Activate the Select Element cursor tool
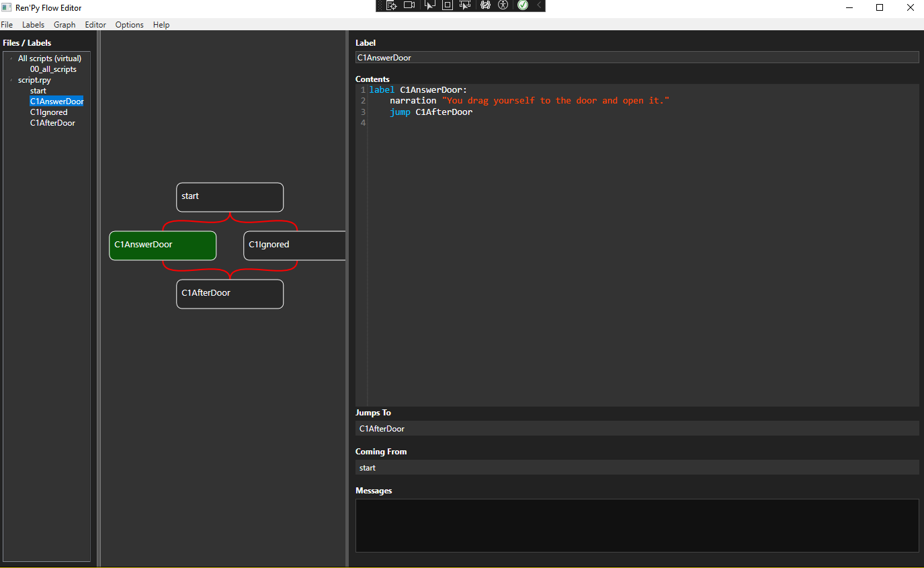 (430, 5)
